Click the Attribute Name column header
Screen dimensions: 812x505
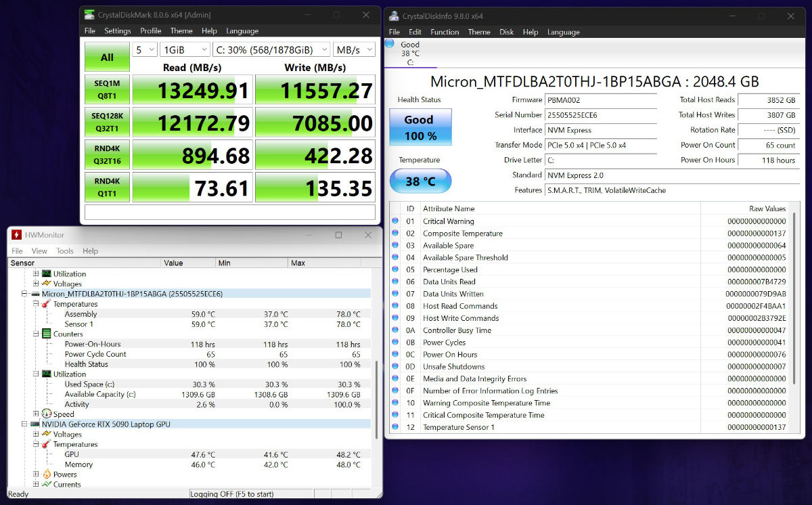(560, 208)
